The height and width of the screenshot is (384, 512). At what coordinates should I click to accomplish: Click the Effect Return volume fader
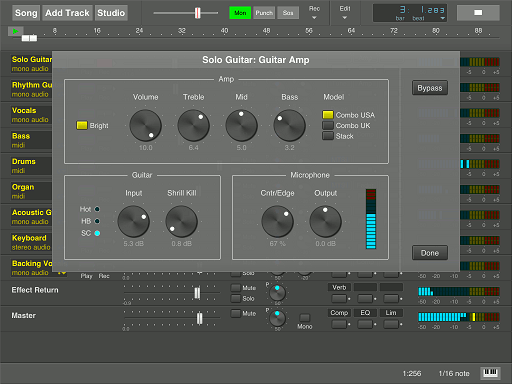197,293
